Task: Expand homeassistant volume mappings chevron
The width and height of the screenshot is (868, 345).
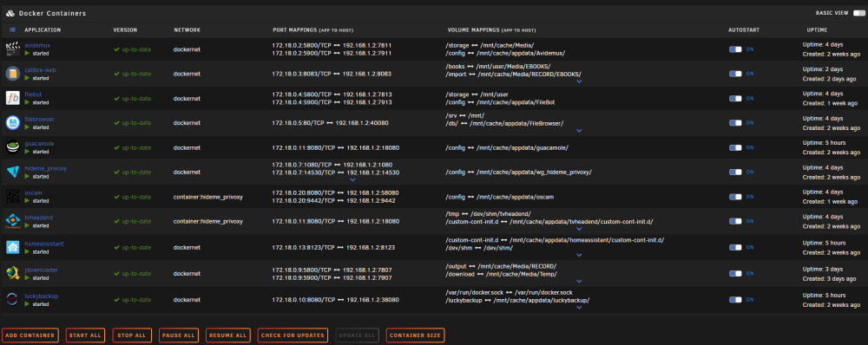Action: click(x=579, y=255)
